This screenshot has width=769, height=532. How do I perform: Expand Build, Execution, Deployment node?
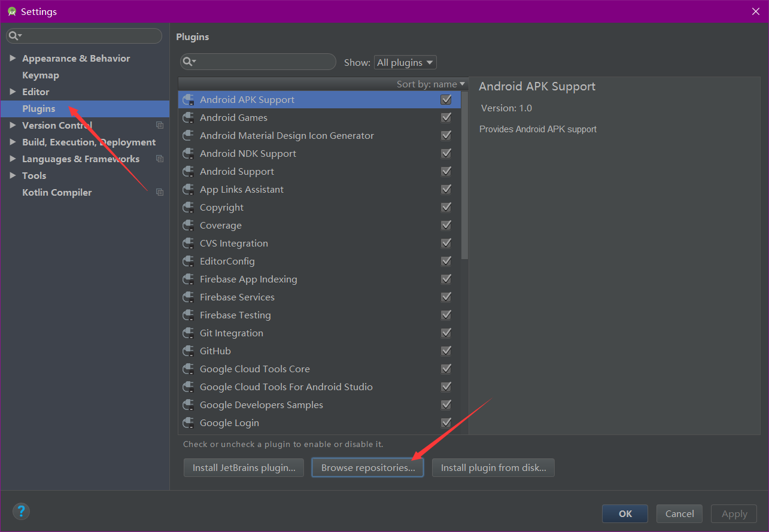click(x=13, y=142)
